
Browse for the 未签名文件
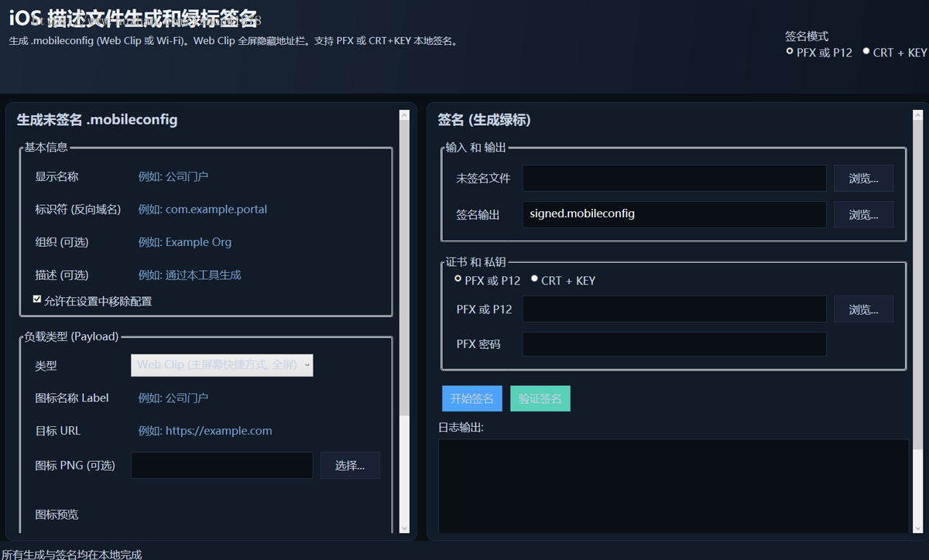pos(863,178)
